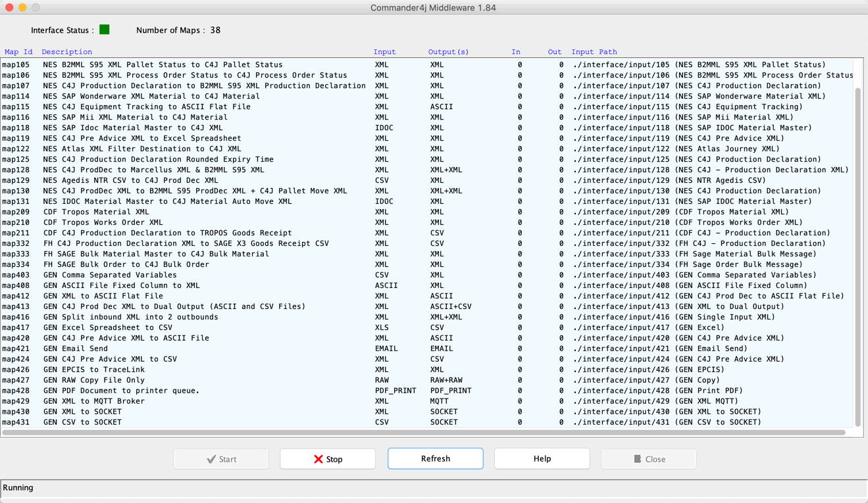868x503 pixels.
Task: Click the disabled Start button
Action: point(221,458)
